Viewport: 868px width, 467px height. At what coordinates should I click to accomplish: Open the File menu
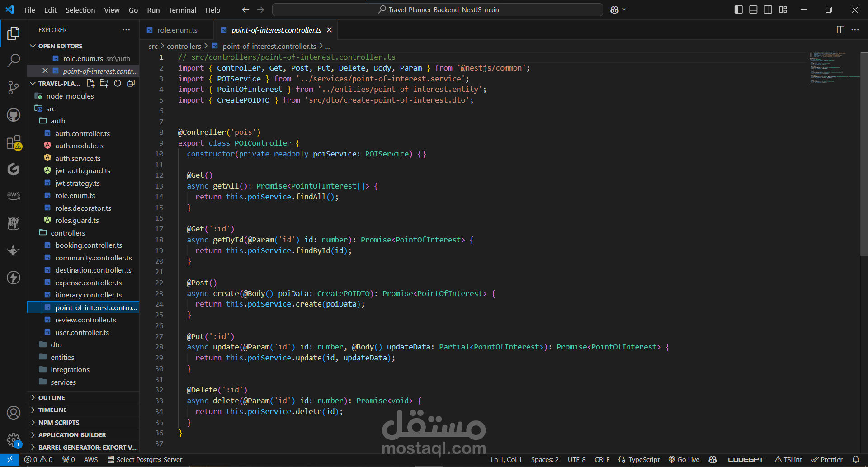[x=30, y=10]
